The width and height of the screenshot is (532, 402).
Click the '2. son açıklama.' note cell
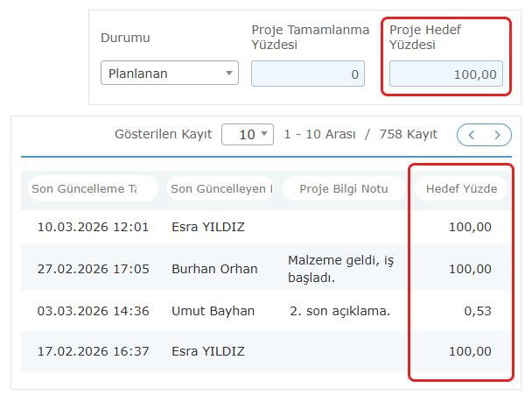click(339, 311)
